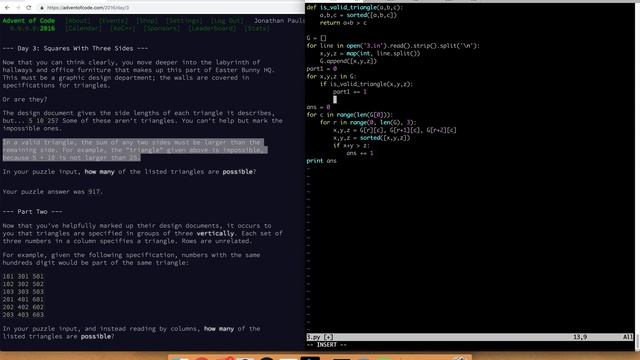This screenshot has height=360, width=640.
Task: Click the vim status file name "3.py [+]"
Action: (x=320, y=337)
